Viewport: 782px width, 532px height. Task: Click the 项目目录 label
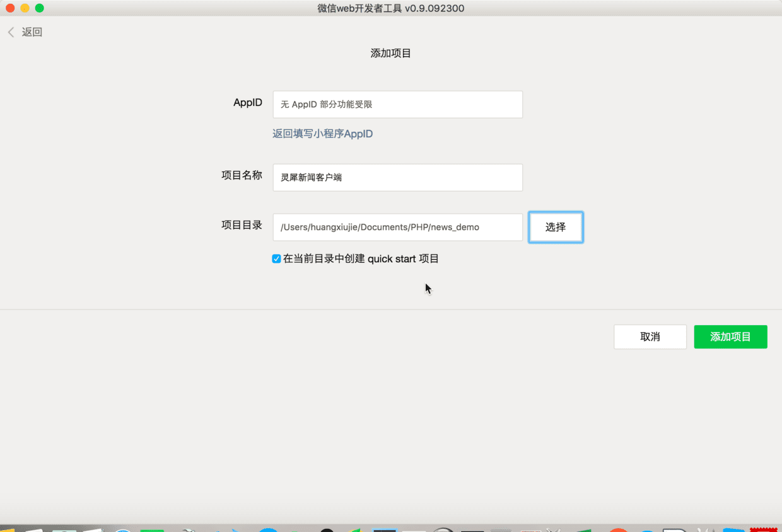tap(242, 225)
